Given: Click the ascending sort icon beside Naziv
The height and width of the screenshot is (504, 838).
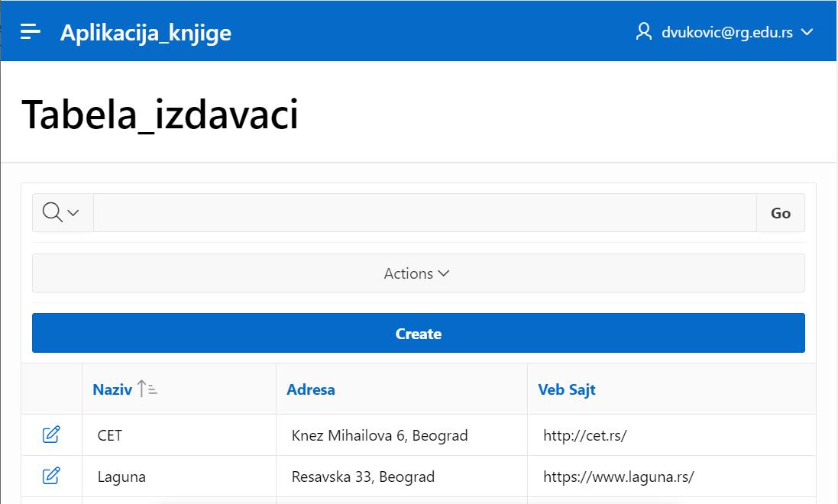Looking at the screenshot, I should pyautogui.click(x=147, y=389).
